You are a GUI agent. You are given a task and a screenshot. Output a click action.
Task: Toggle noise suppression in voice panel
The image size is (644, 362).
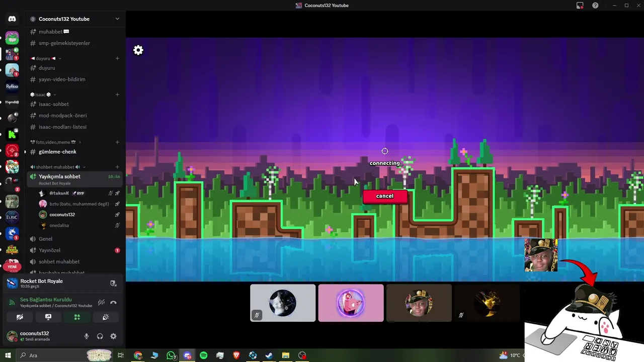point(101,302)
